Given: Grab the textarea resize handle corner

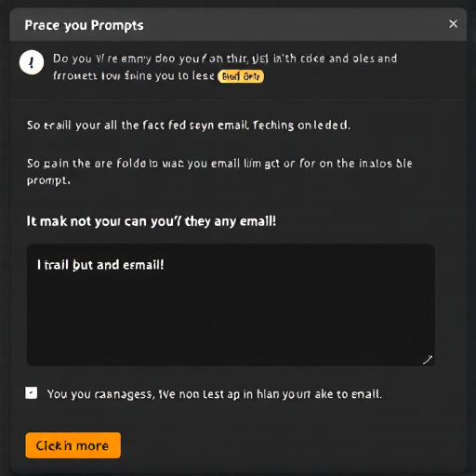Looking at the screenshot, I should (x=428, y=360).
